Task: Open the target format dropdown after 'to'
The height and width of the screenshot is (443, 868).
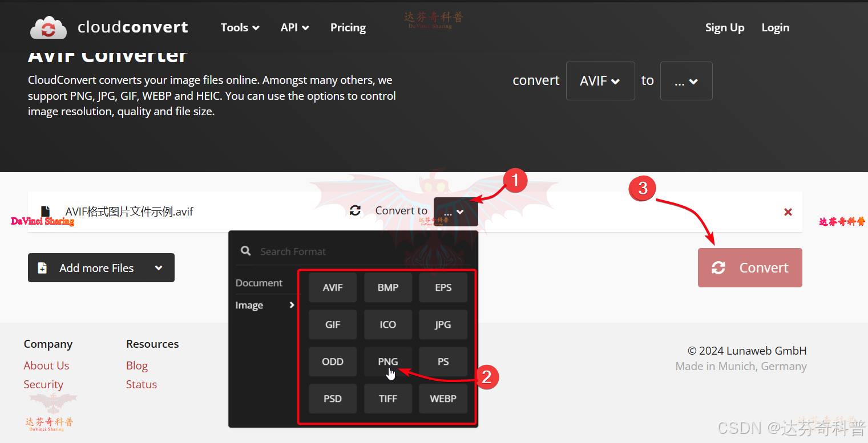Action: click(687, 81)
